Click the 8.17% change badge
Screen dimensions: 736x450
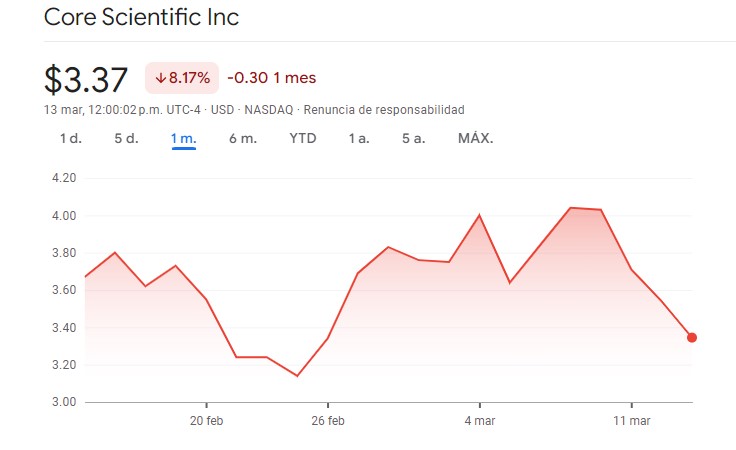[x=182, y=77]
